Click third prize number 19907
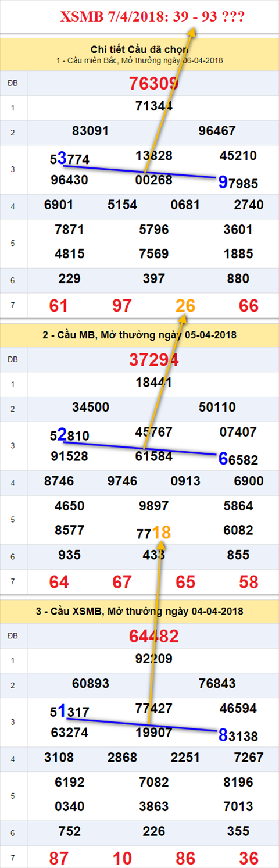 click(x=153, y=733)
